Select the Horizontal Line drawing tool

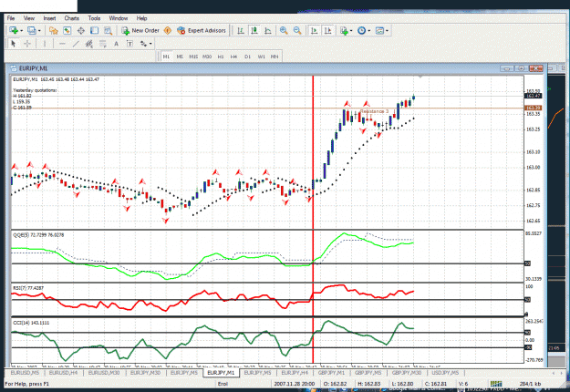(x=62, y=44)
